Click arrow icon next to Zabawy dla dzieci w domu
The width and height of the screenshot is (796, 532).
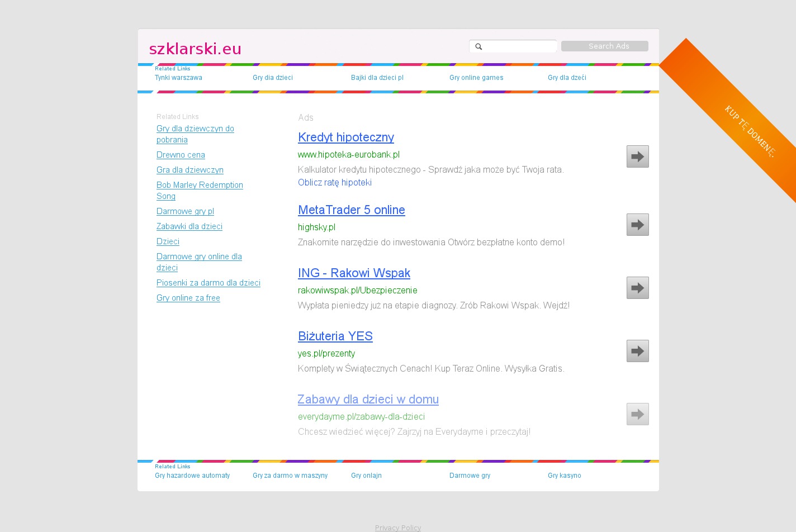tap(637, 414)
